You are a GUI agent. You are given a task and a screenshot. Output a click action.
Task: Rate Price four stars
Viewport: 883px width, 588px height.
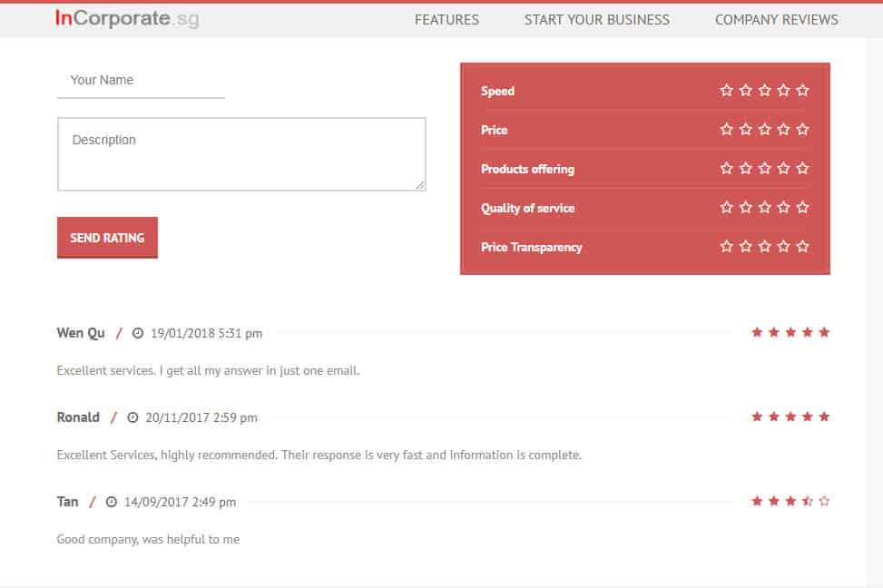(784, 130)
